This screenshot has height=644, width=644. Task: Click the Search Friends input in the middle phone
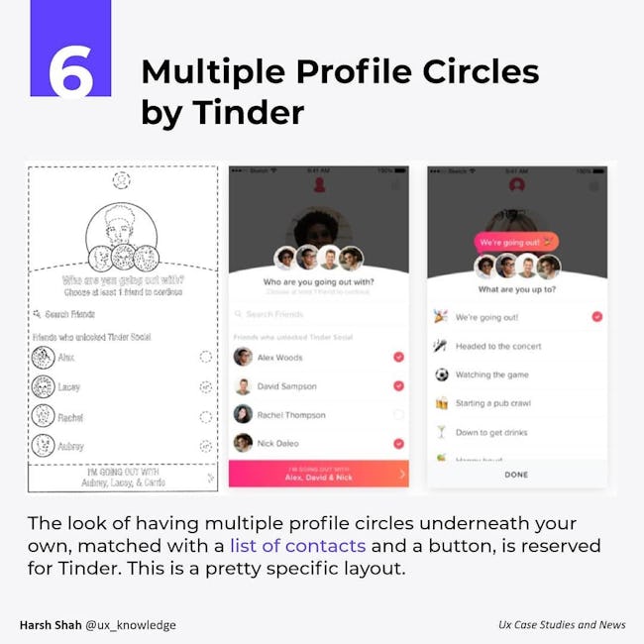point(319,314)
